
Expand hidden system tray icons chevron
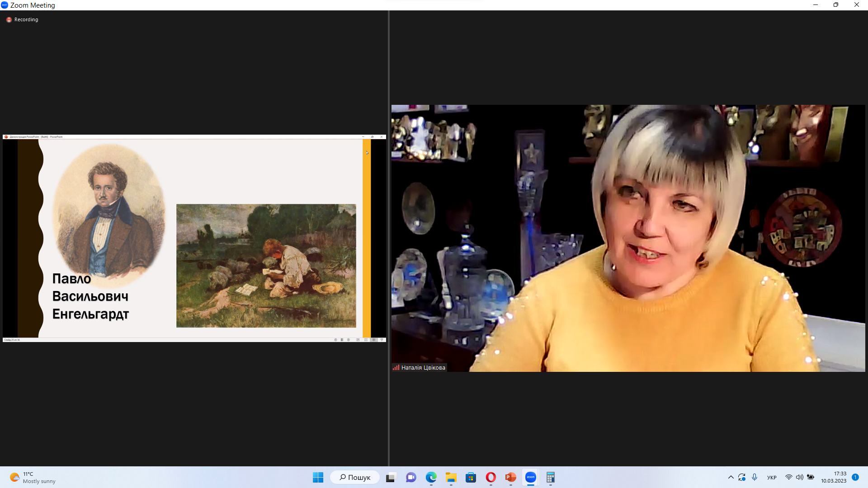(x=731, y=477)
